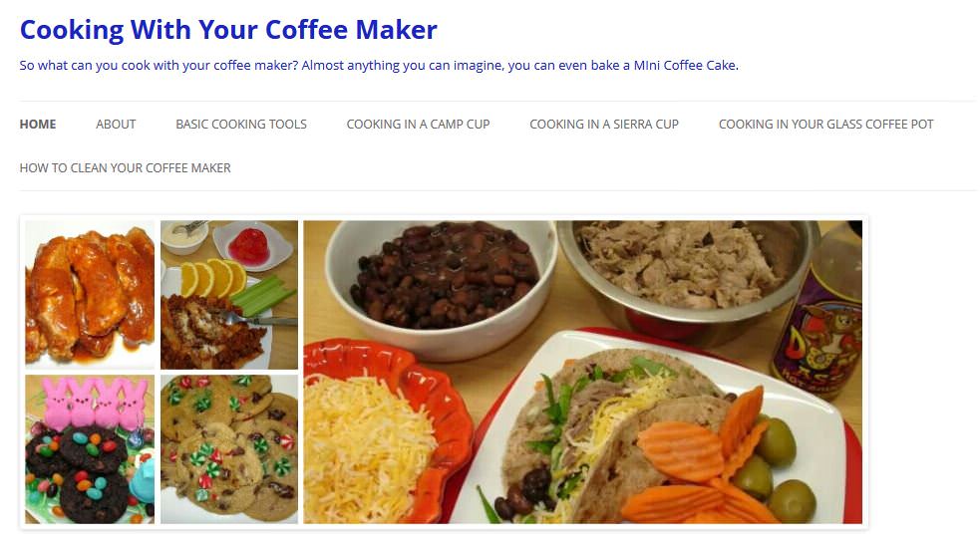
Task: Select the buffalo chicken wings thumbnail
Action: point(90,295)
